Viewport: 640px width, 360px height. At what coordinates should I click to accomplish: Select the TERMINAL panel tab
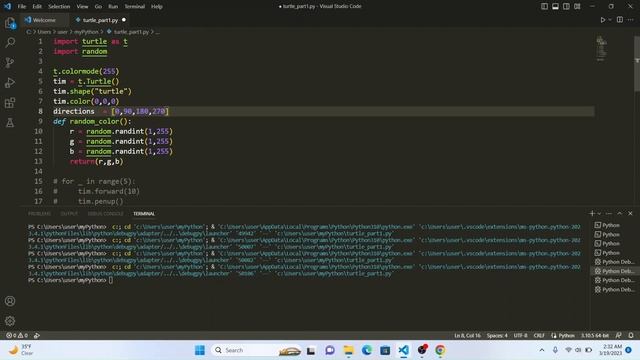tap(144, 213)
